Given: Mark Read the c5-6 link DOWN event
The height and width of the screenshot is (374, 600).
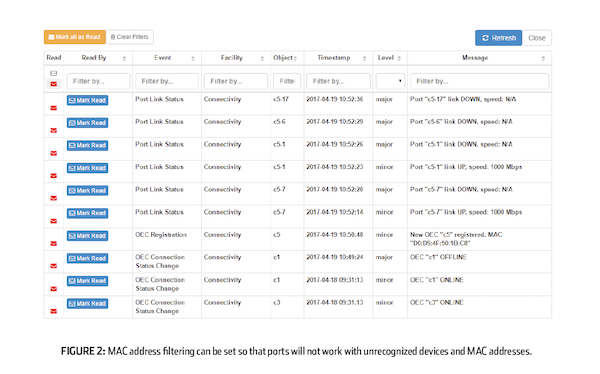Looking at the screenshot, I should click(x=87, y=123).
